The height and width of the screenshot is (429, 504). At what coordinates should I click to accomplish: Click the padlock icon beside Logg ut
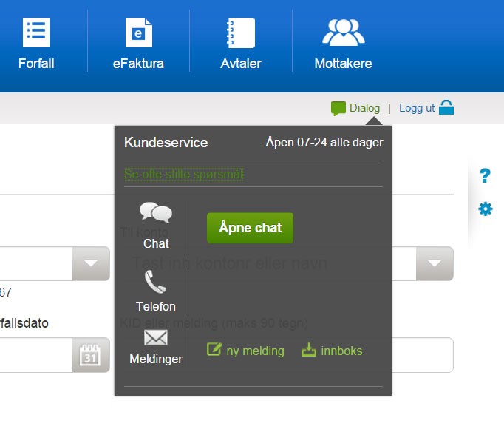tap(446, 108)
